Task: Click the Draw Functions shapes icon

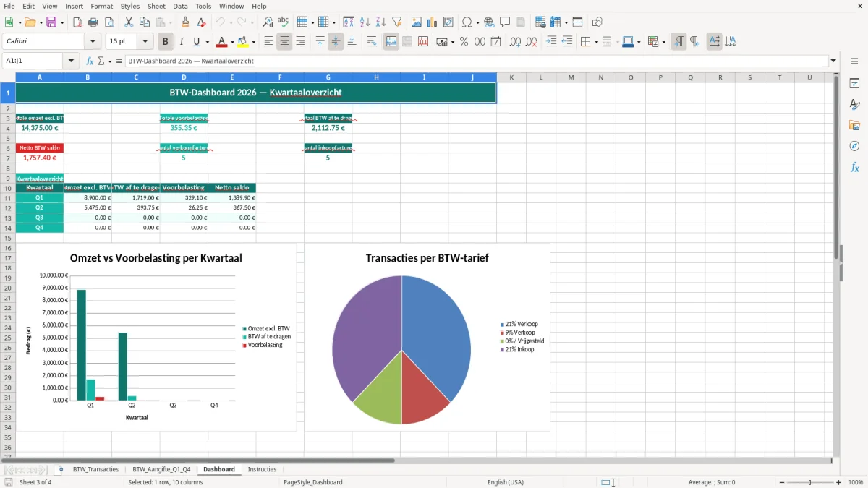Action: pyautogui.click(x=597, y=22)
